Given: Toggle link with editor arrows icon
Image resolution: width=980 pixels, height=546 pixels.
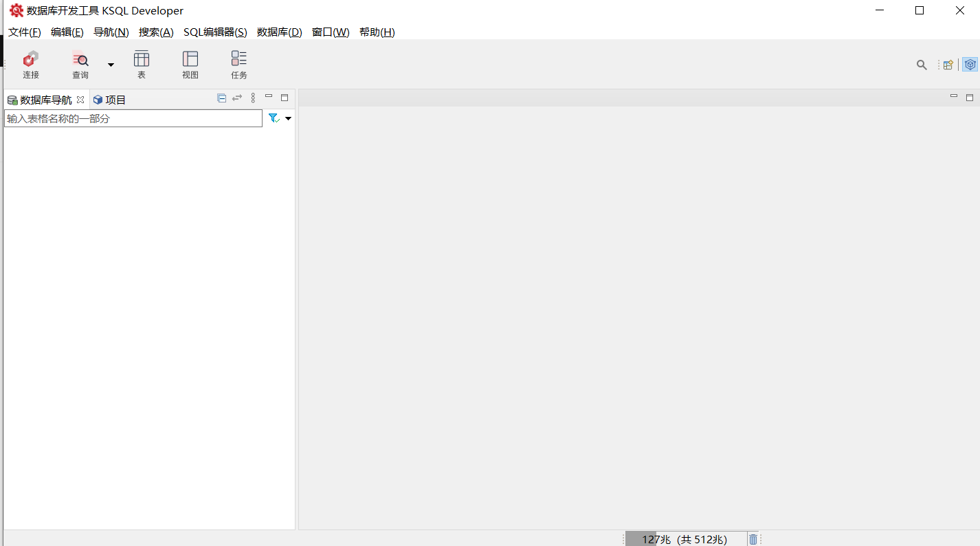Looking at the screenshot, I should (x=237, y=98).
